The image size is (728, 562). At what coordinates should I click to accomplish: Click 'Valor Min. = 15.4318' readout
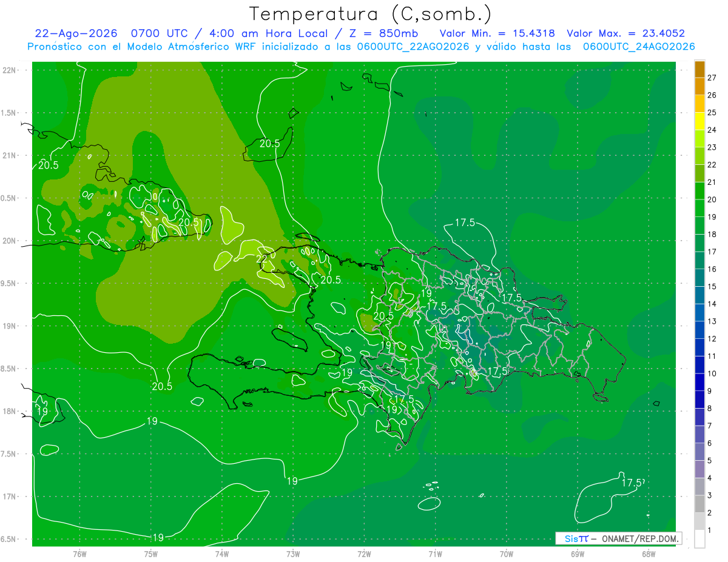[498, 33]
